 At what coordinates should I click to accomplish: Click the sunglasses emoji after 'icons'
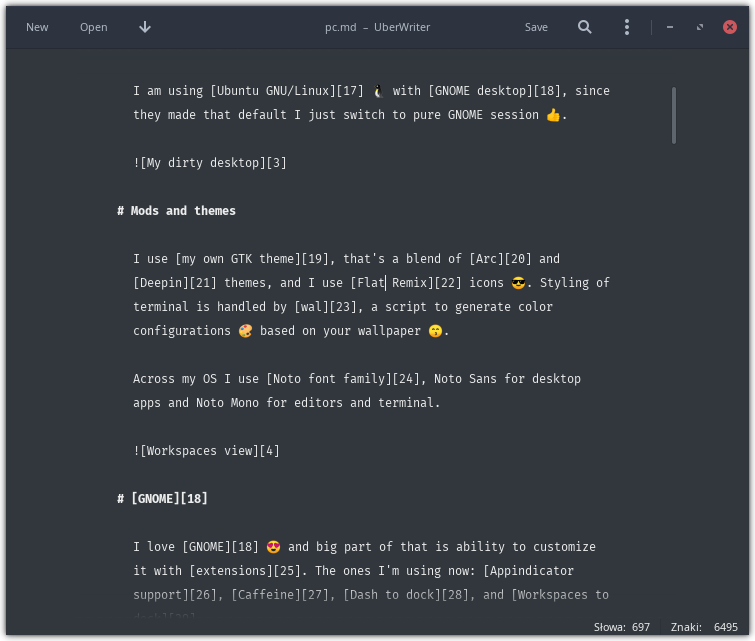518,283
